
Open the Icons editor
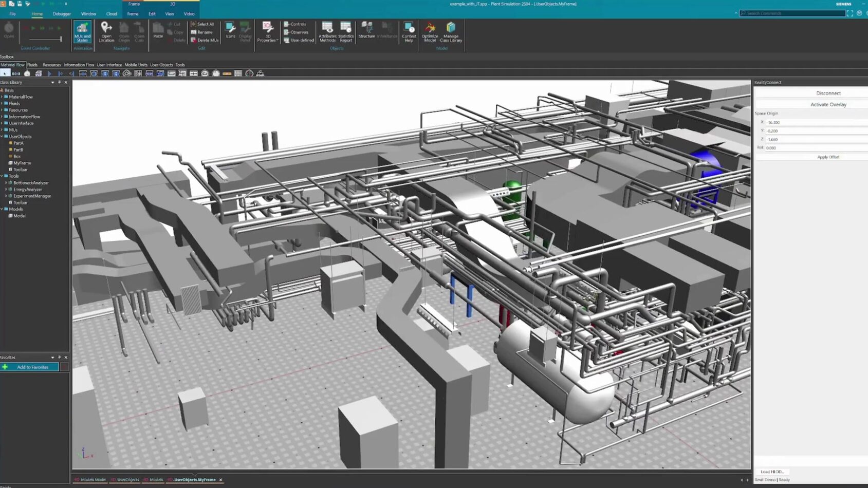230,30
